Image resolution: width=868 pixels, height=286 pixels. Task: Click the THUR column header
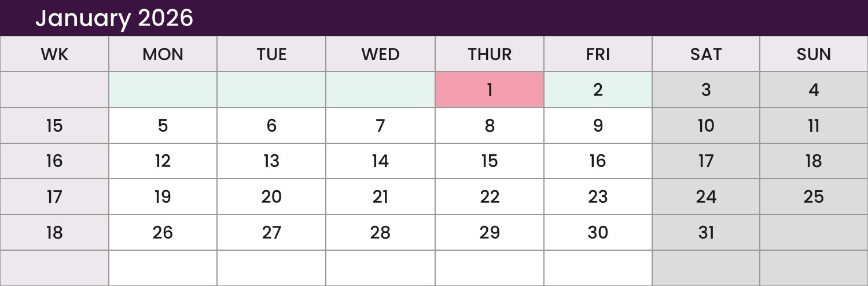[490, 54]
